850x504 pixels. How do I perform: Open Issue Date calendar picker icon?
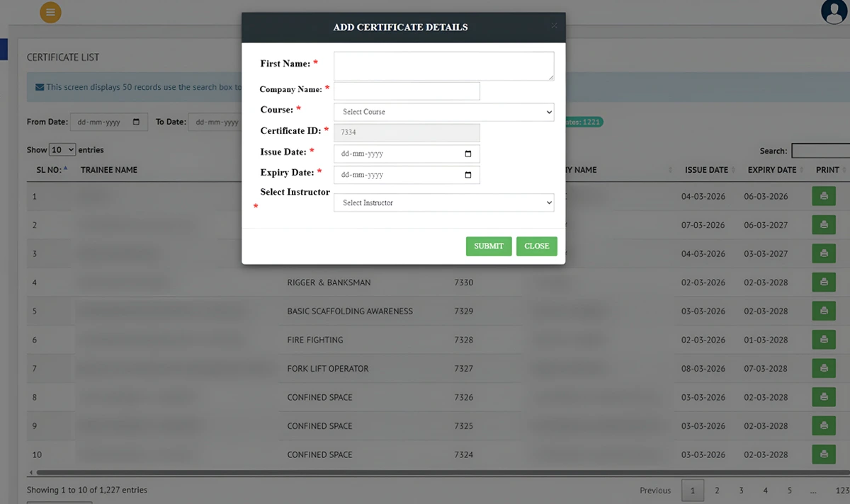(467, 154)
